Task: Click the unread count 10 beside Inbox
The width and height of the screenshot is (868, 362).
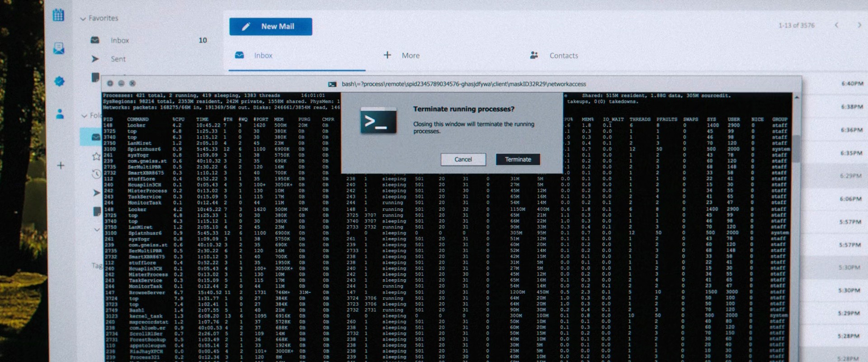Action: coord(203,40)
